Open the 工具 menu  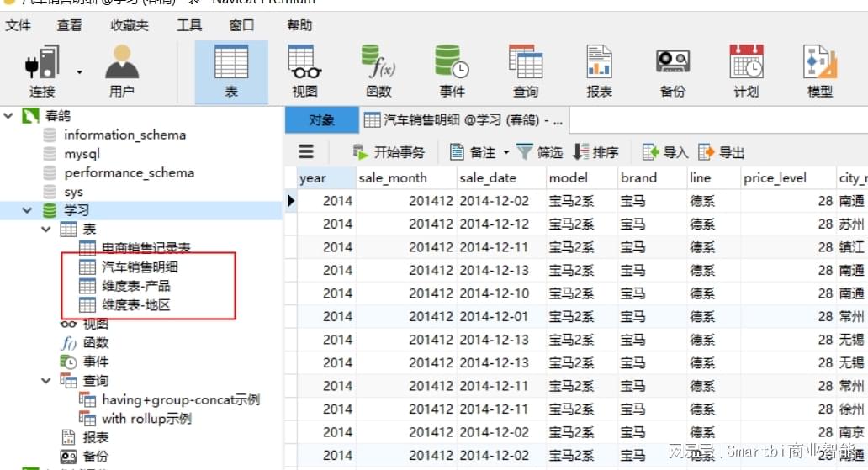[188, 25]
